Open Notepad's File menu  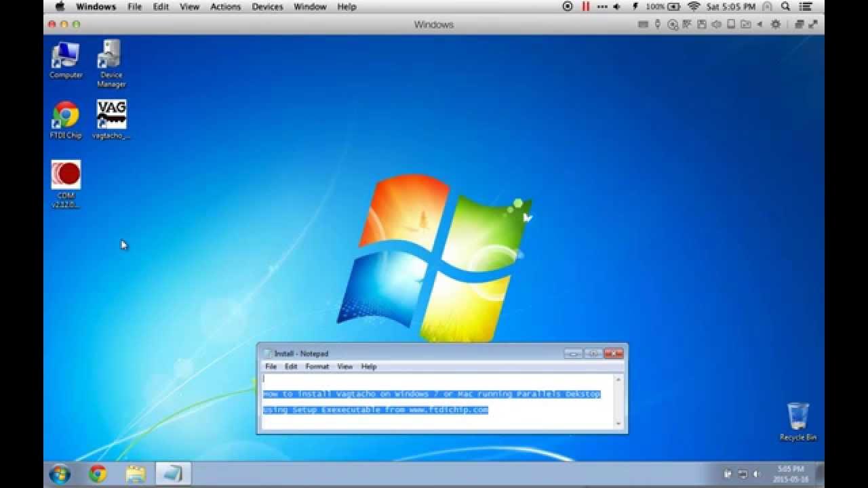coord(271,367)
